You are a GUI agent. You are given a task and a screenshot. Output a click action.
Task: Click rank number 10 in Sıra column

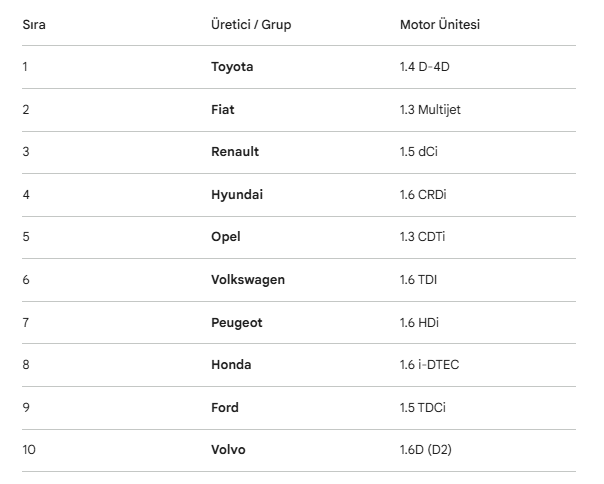point(29,450)
